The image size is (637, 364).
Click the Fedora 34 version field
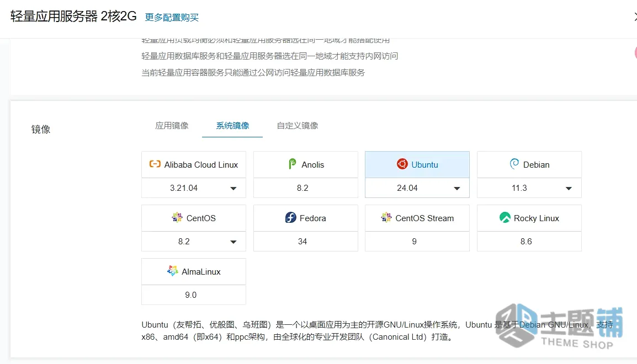pos(305,242)
